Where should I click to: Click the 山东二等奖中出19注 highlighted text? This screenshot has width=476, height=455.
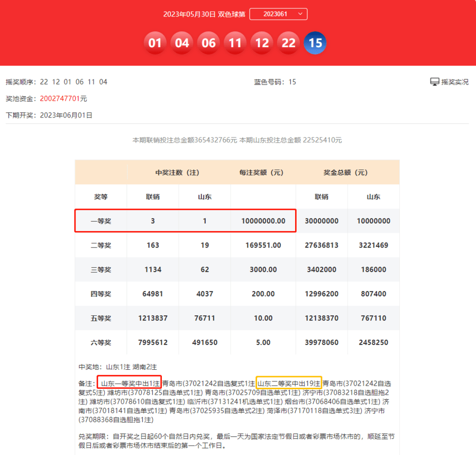(289, 383)
